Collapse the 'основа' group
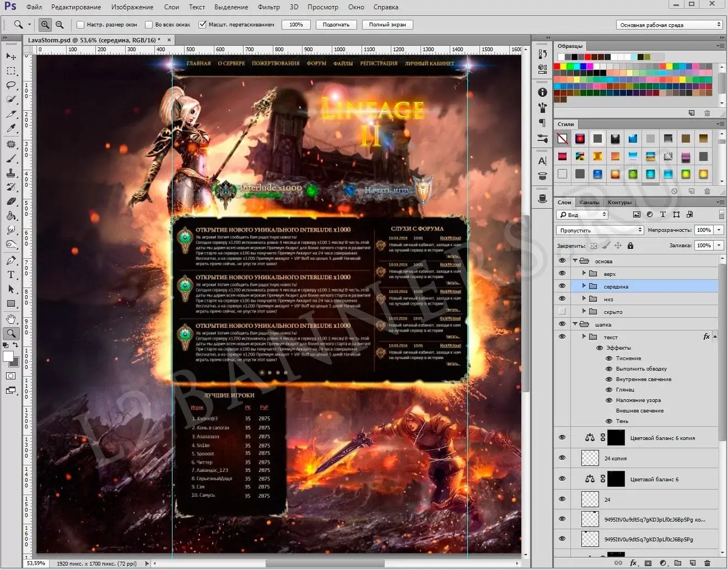 575,261
